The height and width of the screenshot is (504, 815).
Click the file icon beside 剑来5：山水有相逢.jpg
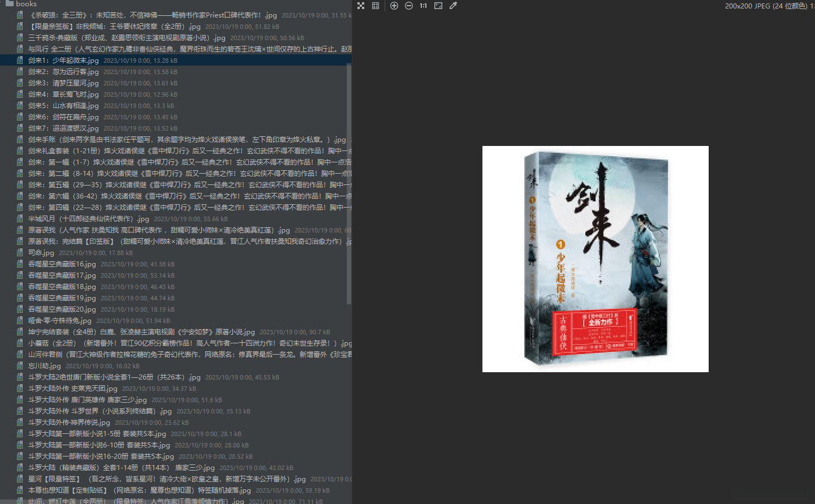pyautogui.click(x=20, y=106)
